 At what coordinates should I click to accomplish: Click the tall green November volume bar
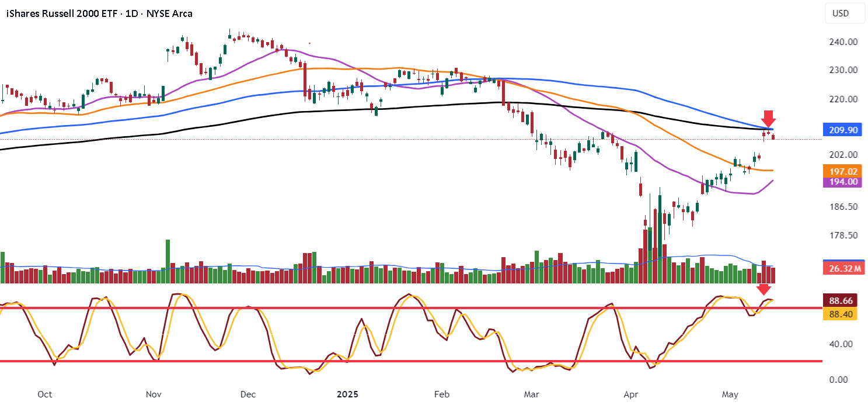click(168, 261)
